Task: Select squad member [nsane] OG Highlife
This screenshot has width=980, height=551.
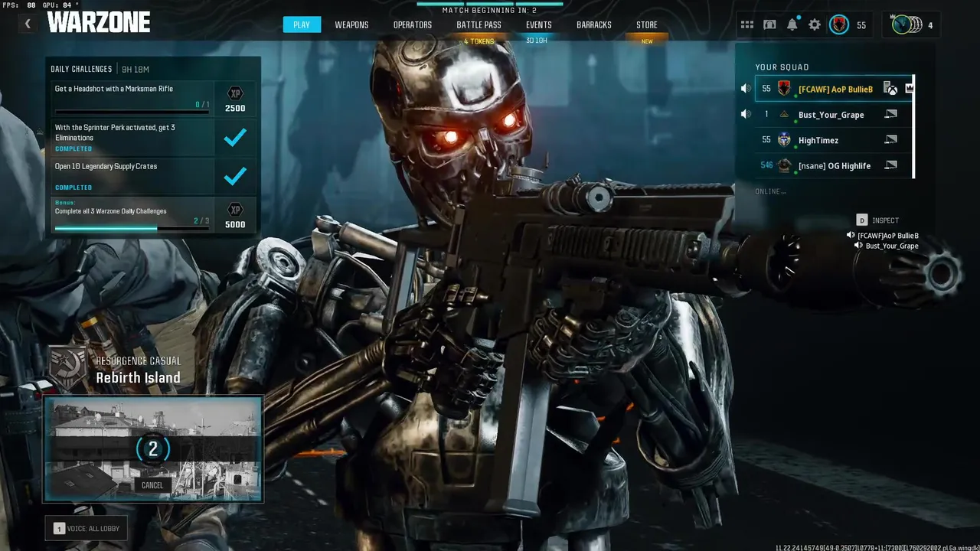Action: 835,165
